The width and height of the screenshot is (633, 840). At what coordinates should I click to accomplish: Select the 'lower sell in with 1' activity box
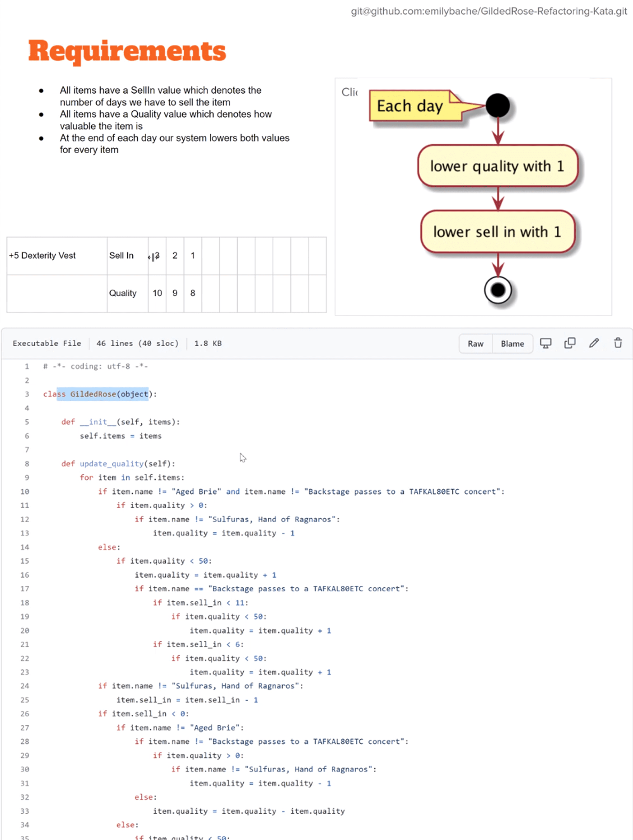(498, 232)
